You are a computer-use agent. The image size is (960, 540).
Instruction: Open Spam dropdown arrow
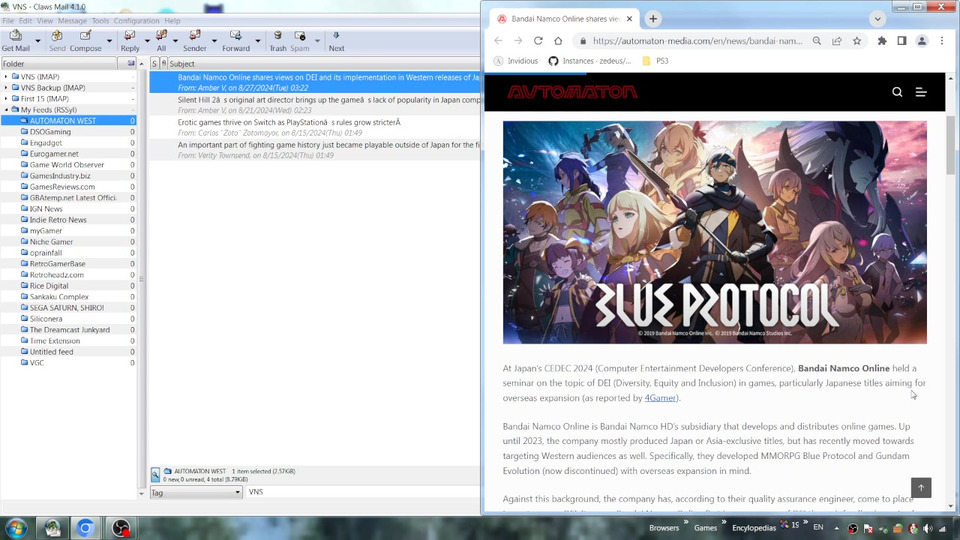pos(317,42)
